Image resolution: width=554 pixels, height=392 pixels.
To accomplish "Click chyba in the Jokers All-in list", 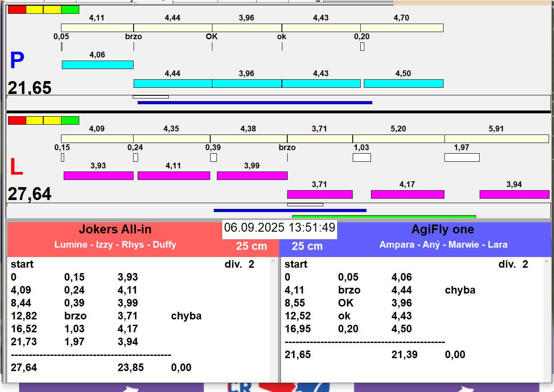I will coord(186,316).
